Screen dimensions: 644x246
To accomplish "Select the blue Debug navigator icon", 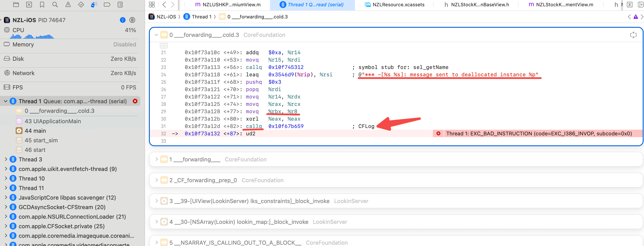I will [94, 5].
